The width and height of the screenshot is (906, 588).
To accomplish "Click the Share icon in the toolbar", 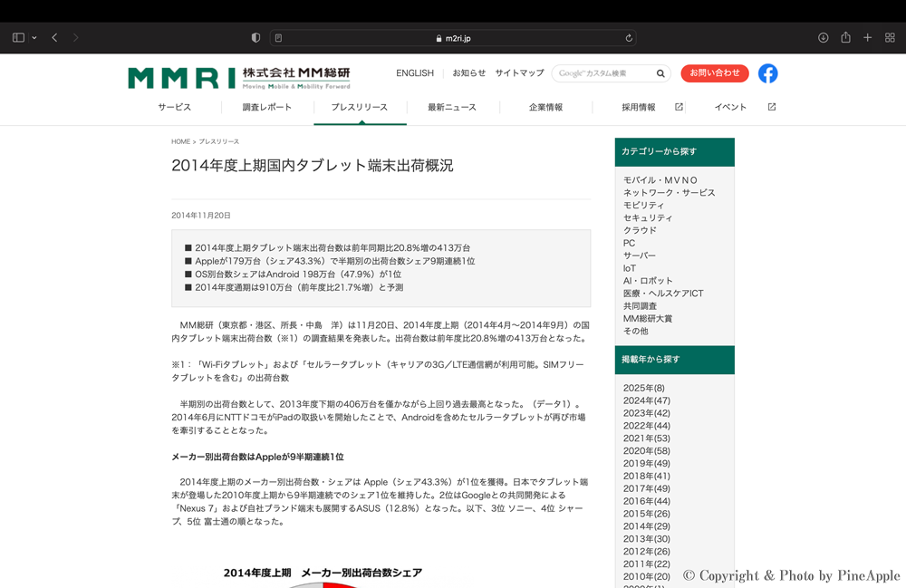I will [x=845, y=38].
